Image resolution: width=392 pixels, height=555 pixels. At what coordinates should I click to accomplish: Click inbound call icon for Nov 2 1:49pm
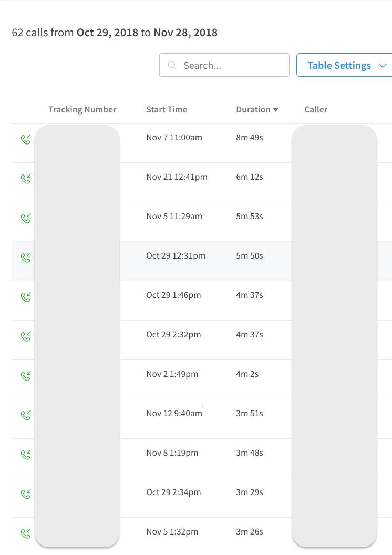(26, 376)
